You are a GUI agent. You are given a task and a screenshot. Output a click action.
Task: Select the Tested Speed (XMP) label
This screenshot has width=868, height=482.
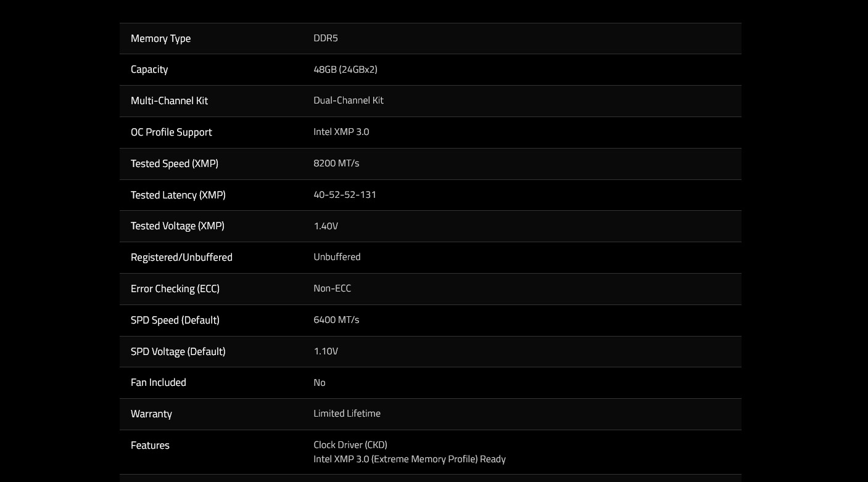click(175, 164)
